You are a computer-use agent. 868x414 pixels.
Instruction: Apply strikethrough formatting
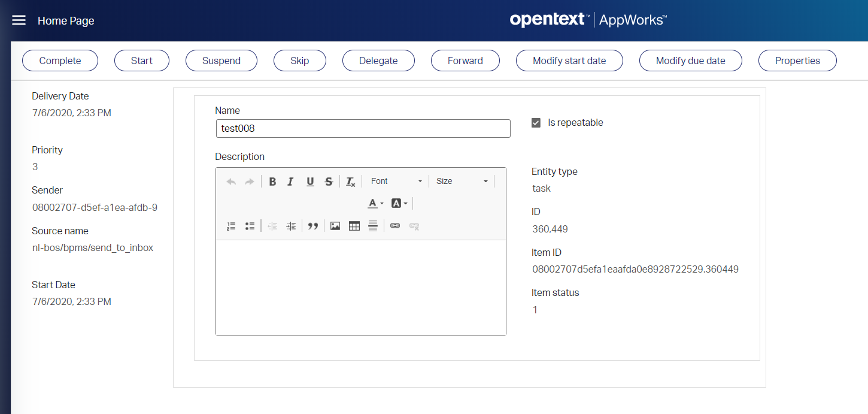(x=329, y=181)
